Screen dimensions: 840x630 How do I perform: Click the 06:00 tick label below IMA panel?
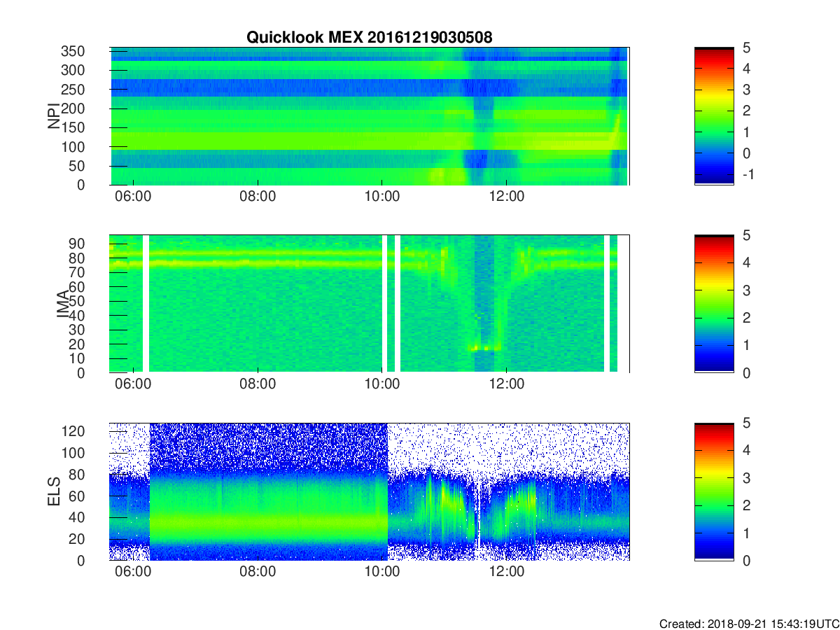coord(134,384)
